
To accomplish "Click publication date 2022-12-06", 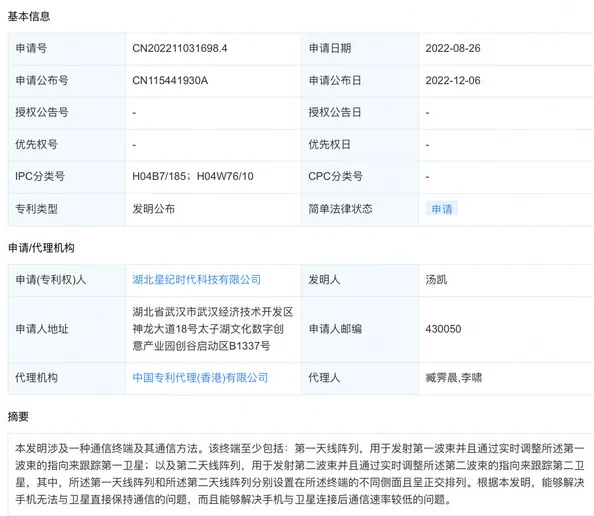I will 453,80.
